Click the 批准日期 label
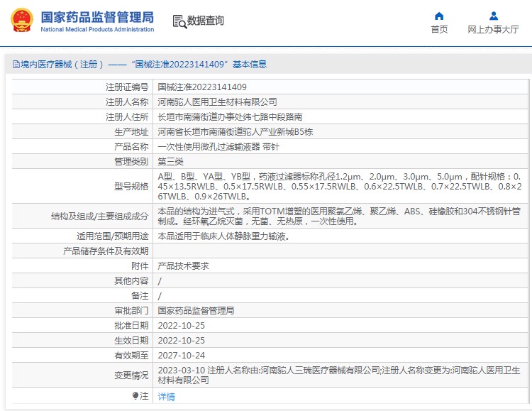Viewport: 532px width, 411px height. tap(131, 325)
